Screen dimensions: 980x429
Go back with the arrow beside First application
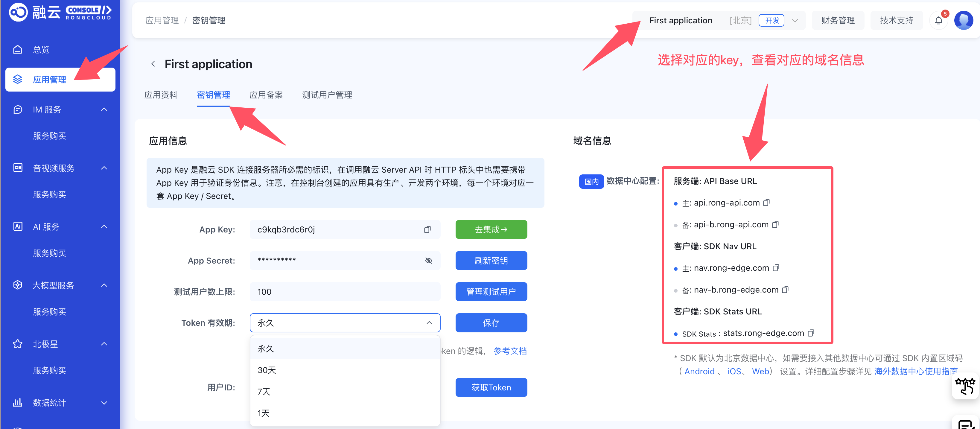[153, 64]
